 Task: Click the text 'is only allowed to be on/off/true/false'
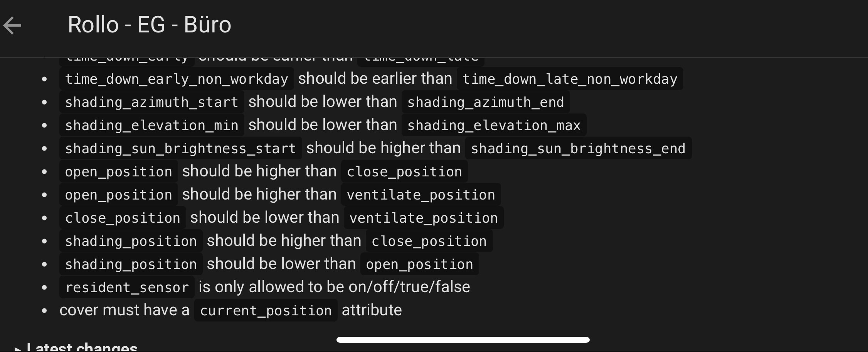tap(334, 287)
